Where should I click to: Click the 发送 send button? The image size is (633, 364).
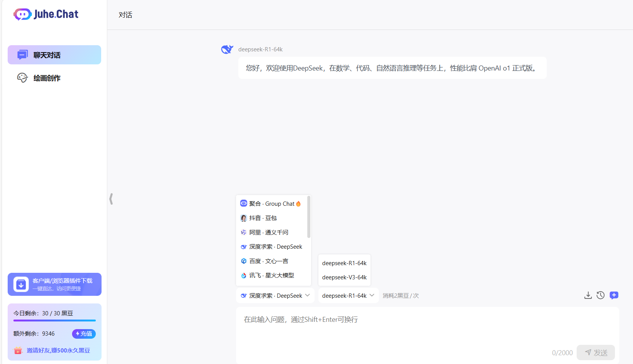pyautogui.click(x=596, y=353)
